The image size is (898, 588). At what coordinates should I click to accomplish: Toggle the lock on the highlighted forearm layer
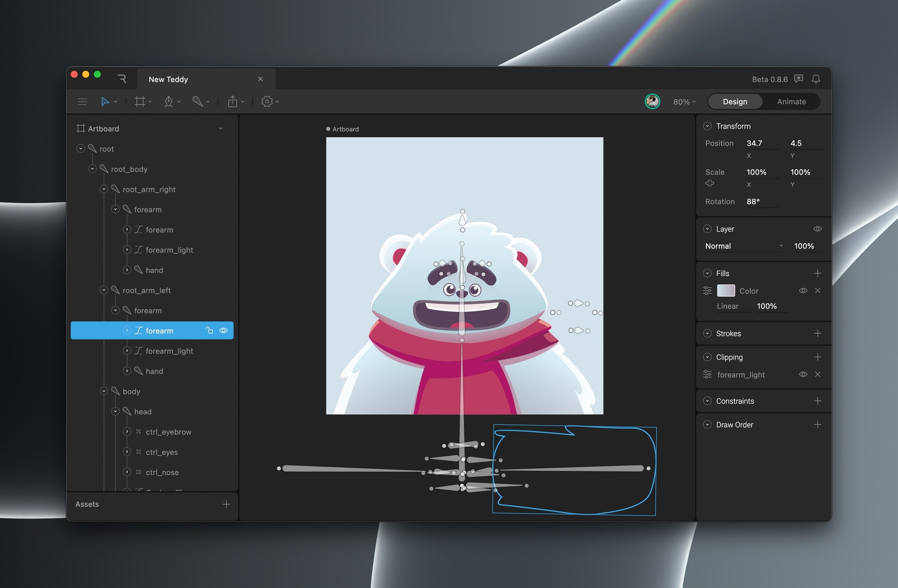point(209,330)
